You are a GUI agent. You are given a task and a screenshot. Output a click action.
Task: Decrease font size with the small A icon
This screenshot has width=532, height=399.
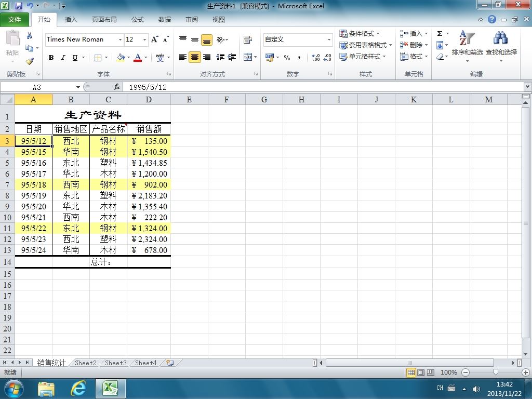click(166, 39)
